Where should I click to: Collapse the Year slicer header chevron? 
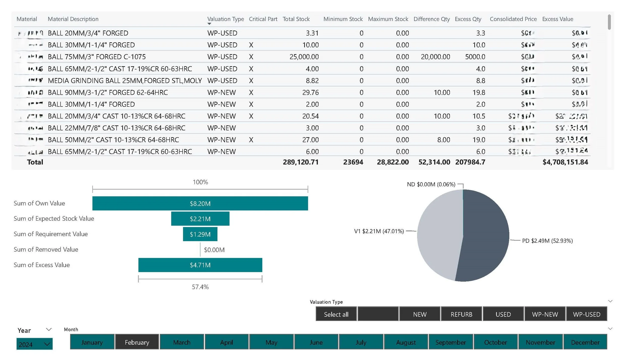[49, 330]
